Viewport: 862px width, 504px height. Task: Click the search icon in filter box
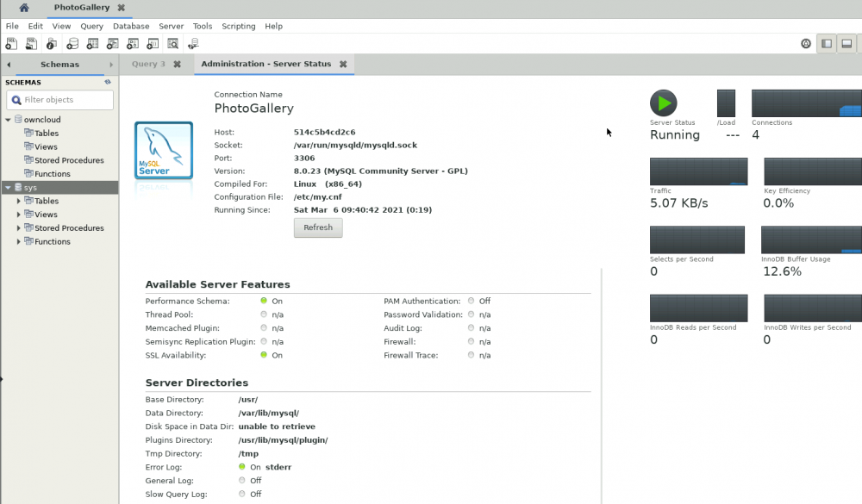click(x=16, y=100)
